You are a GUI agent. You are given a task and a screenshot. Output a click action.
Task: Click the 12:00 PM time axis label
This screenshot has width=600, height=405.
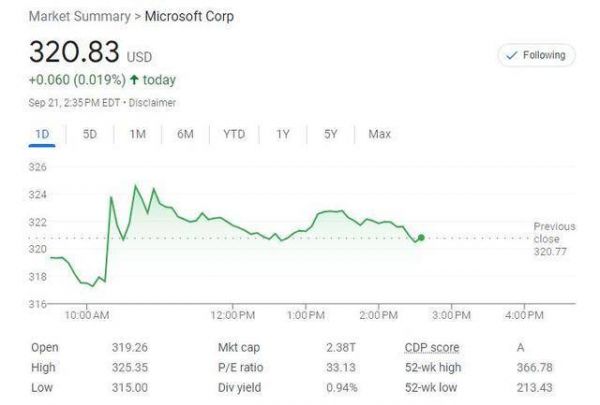point(233,316)
